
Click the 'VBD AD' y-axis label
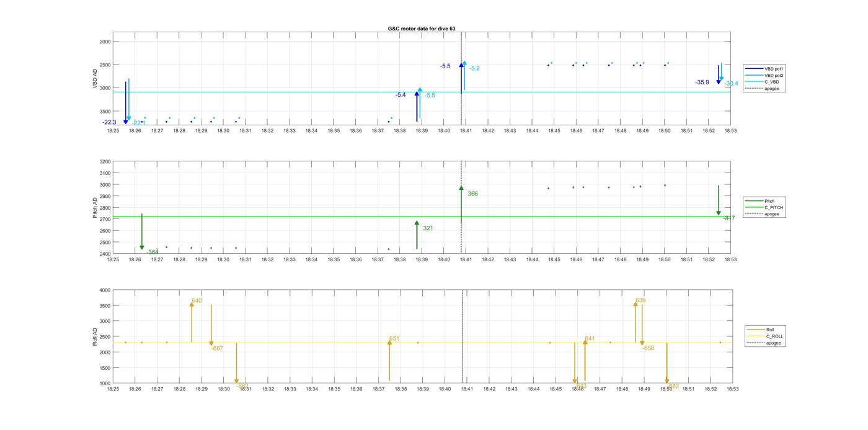tap(95, 80)
